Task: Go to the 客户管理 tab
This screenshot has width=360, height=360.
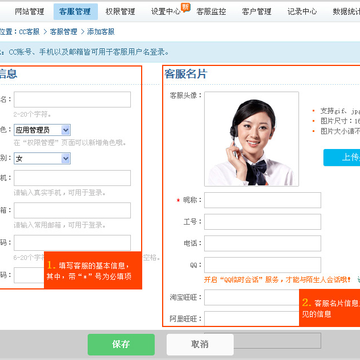Action: click(257, 12)
